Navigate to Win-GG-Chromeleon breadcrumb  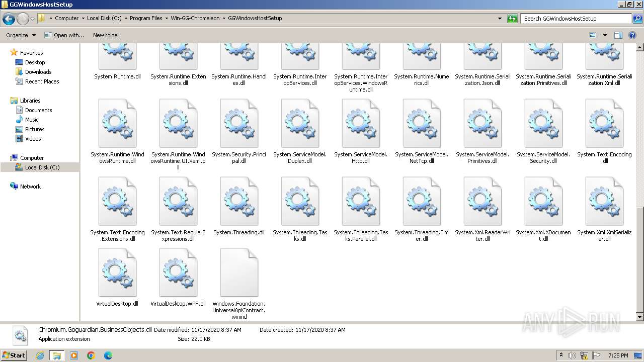(x=195, y=18)
